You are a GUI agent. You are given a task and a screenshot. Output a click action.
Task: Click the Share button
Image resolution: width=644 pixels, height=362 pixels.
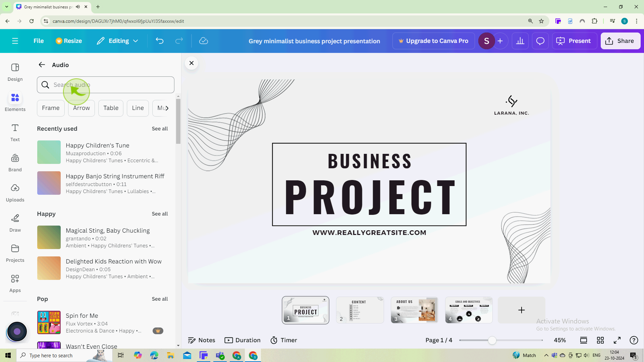(620, 41)
